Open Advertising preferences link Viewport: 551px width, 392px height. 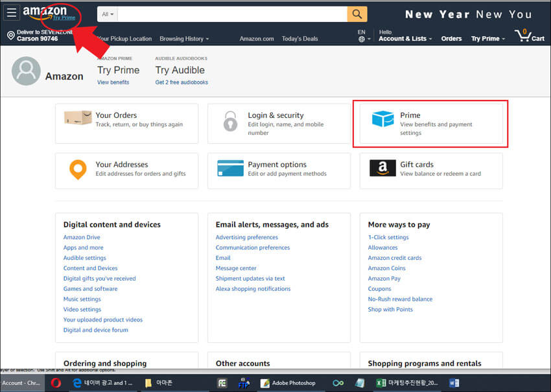tap(247, 237)
